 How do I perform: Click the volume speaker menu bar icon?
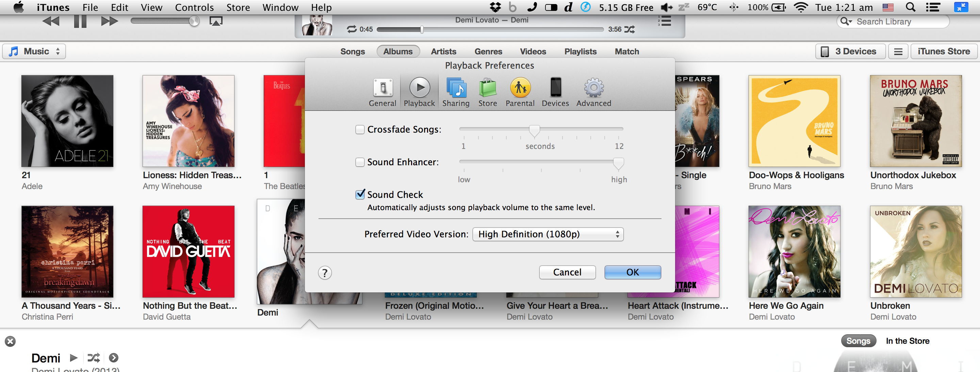point(667,7)
